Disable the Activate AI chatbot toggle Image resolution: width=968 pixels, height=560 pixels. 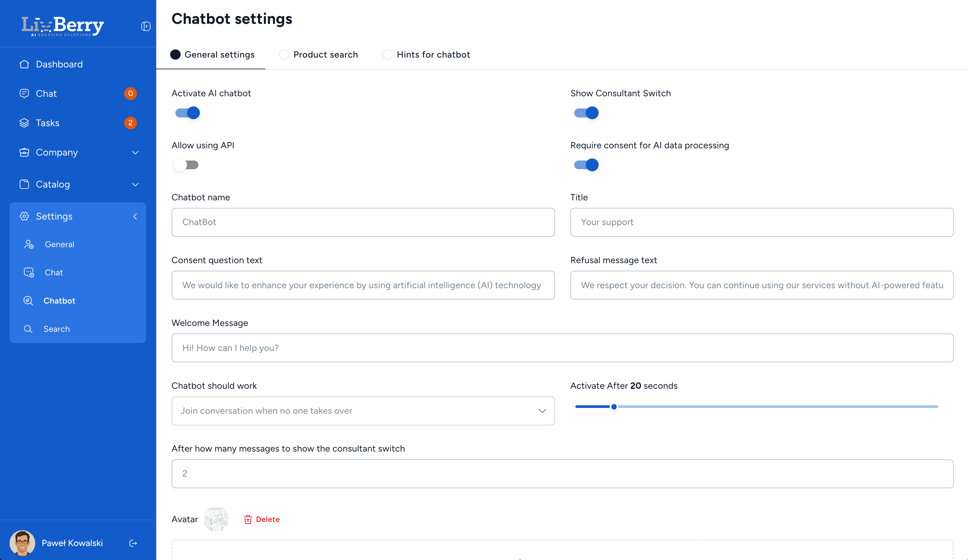tap(187, 113)
